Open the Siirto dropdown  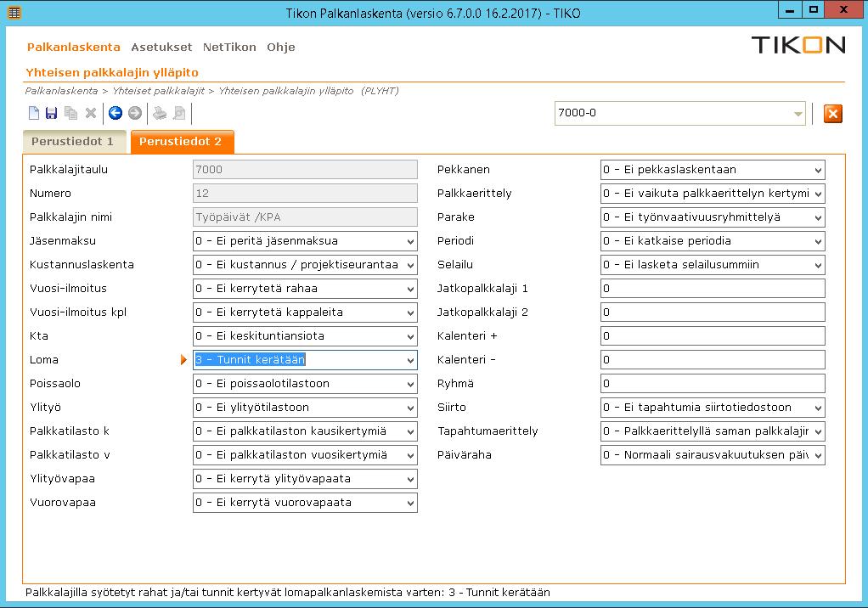pyautogui.click(x=818, y=408)
